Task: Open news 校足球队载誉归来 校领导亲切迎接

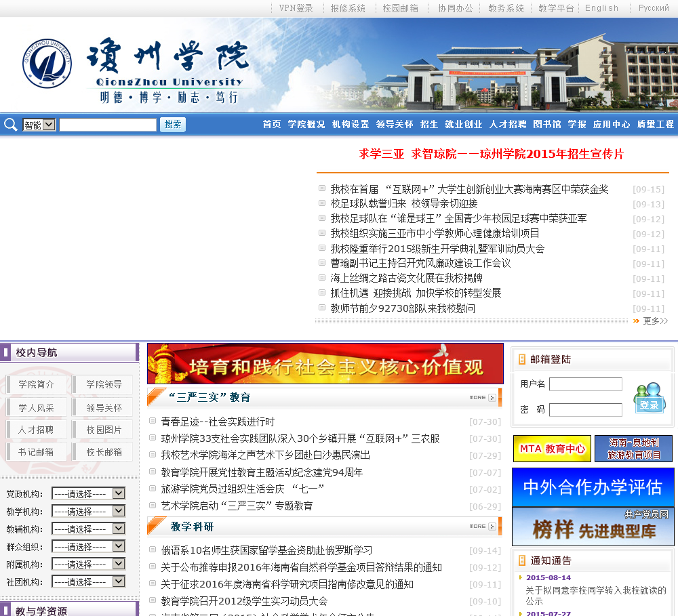Action: click(404, 203)
